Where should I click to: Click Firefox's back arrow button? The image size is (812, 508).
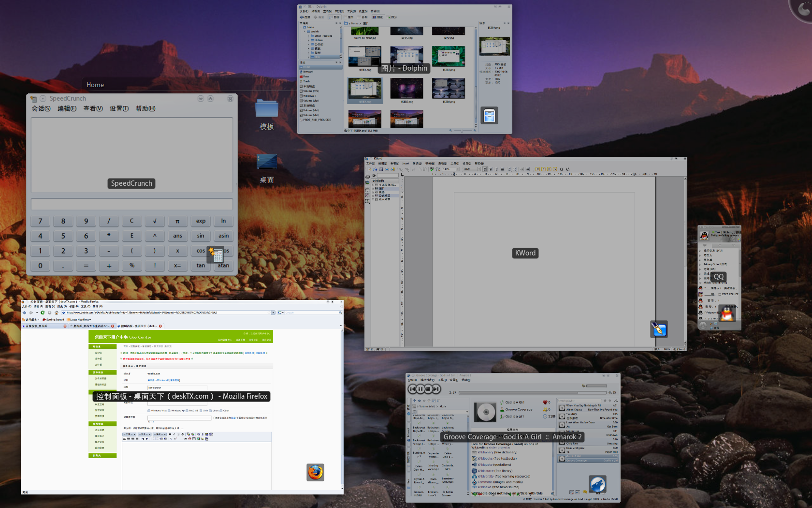pos(25,313)
